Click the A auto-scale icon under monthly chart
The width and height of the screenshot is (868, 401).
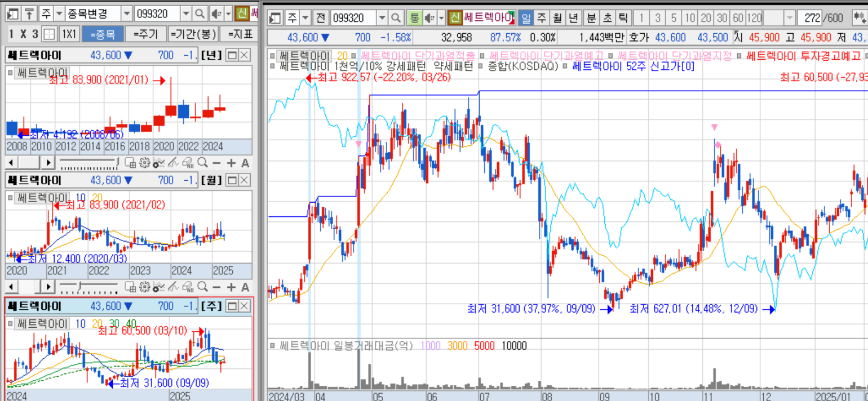pos(245,287)
